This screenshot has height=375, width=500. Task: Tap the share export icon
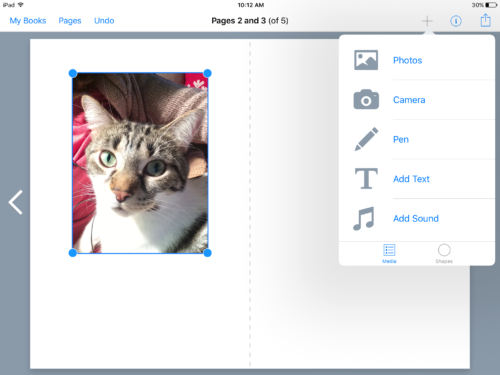click(485, 20)
